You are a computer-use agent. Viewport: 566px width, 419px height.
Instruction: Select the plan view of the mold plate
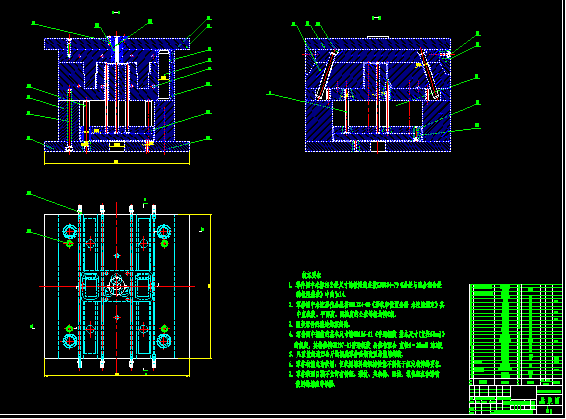tap(117, 287)
